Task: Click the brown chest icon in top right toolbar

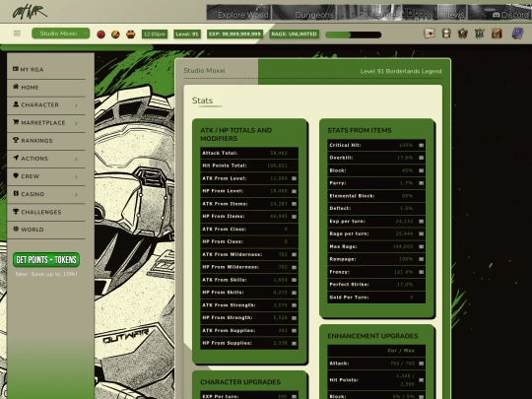Action: coord(497,33)
